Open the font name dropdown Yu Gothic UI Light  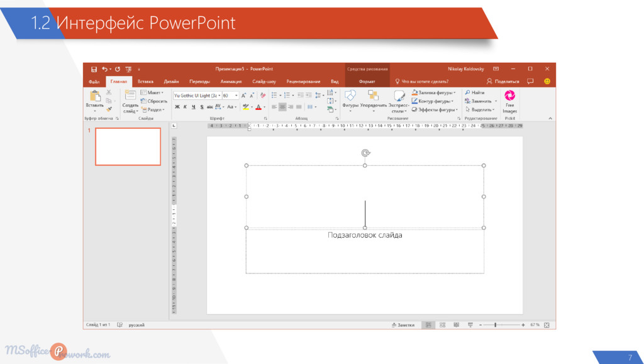point(219,96)
